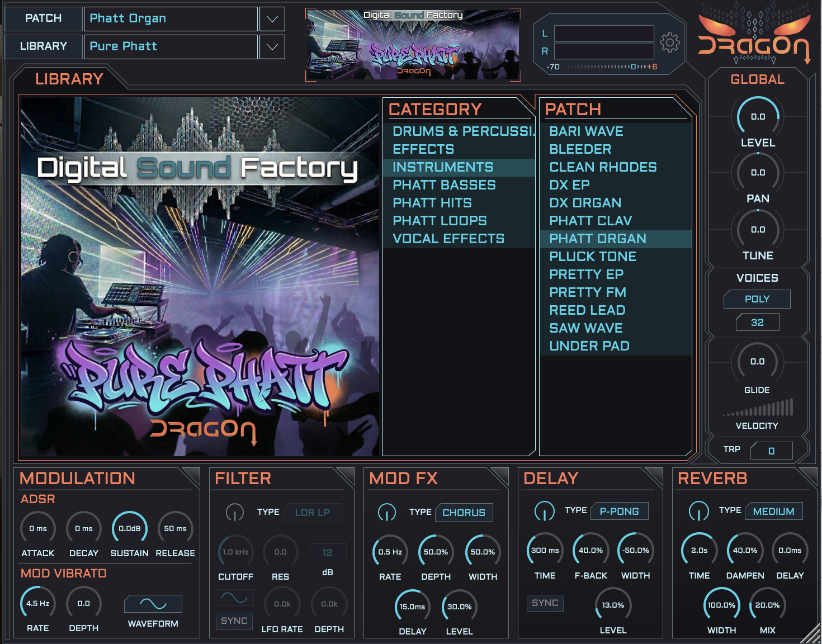The image size is (822, 644).
Task: Toggle the Filter power switch
Action: 235,512
